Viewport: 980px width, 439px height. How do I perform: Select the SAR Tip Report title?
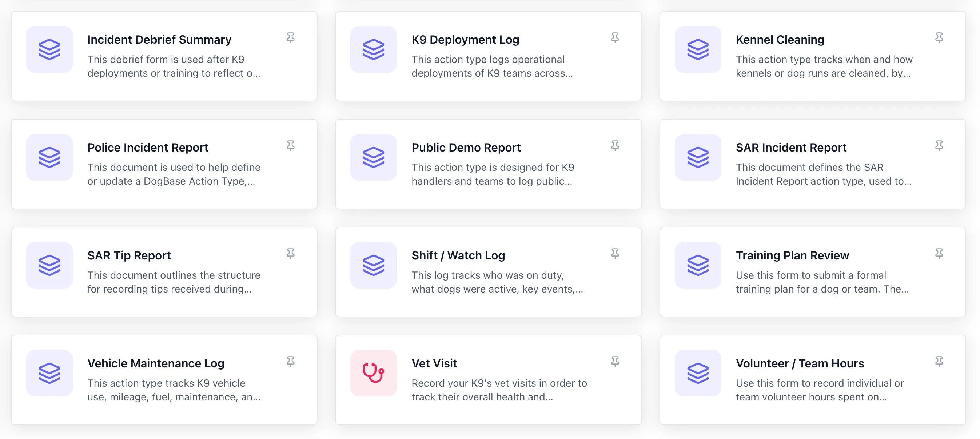click(129, 255)
